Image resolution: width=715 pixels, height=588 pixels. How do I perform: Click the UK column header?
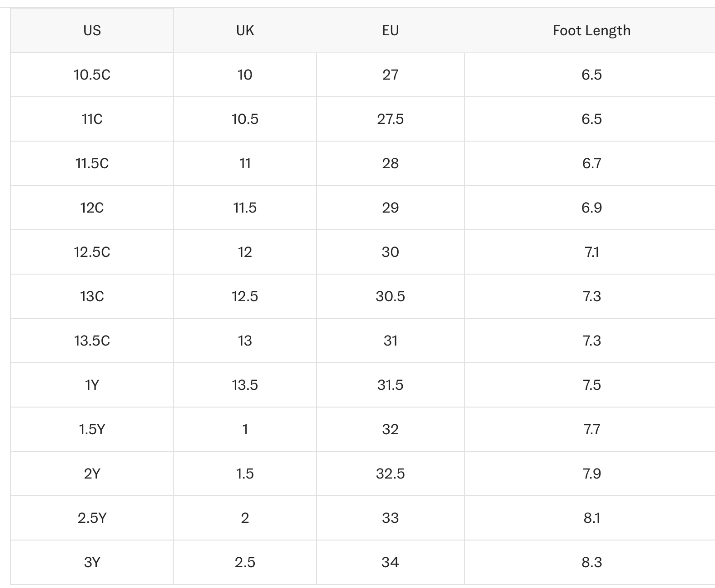coord(245,30)
